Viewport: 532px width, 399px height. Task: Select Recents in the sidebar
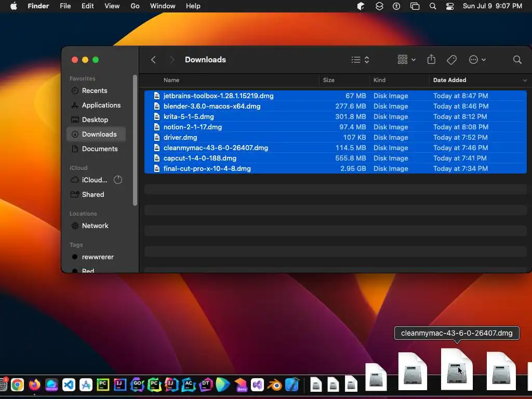tap(96, 90)
